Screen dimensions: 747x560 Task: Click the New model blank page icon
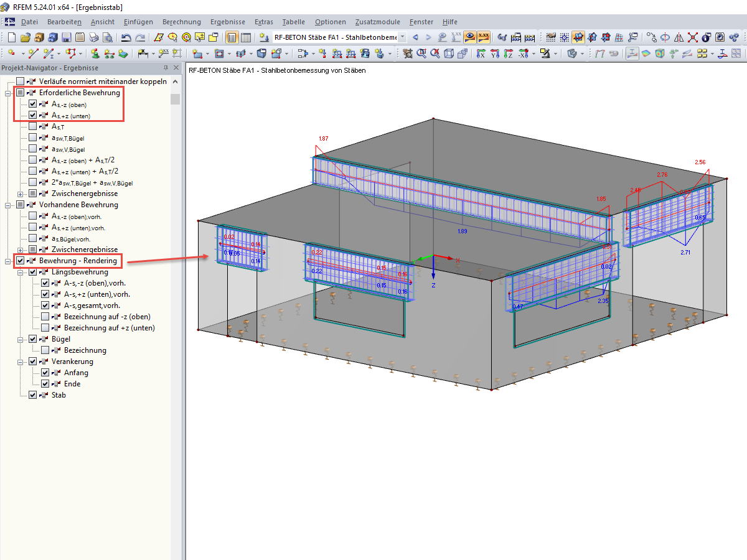pyautogui.click(x=12, y=37)
